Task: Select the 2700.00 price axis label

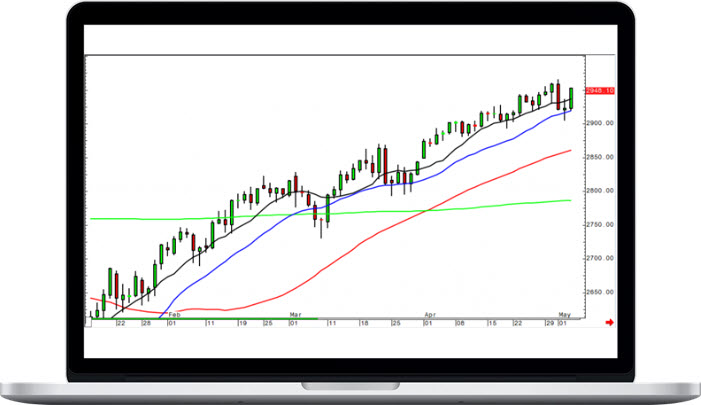Action: click(x=599, y=259)
